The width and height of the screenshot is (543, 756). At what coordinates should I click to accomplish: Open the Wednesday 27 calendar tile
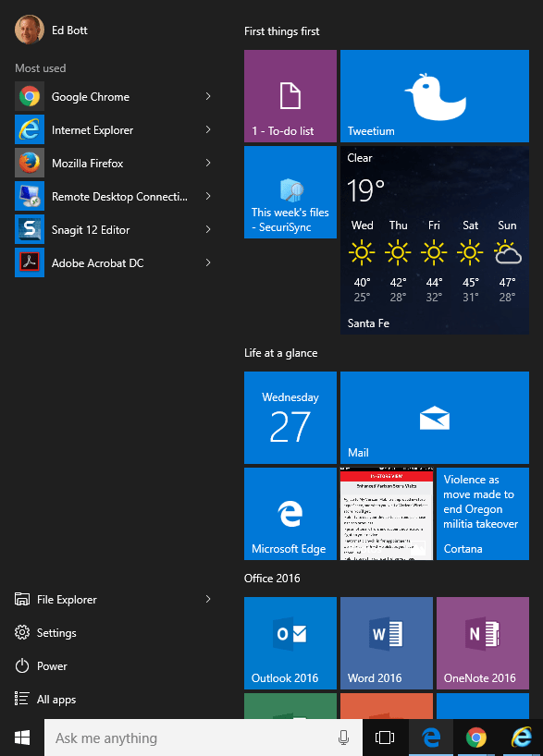click(x=290, y=418)
